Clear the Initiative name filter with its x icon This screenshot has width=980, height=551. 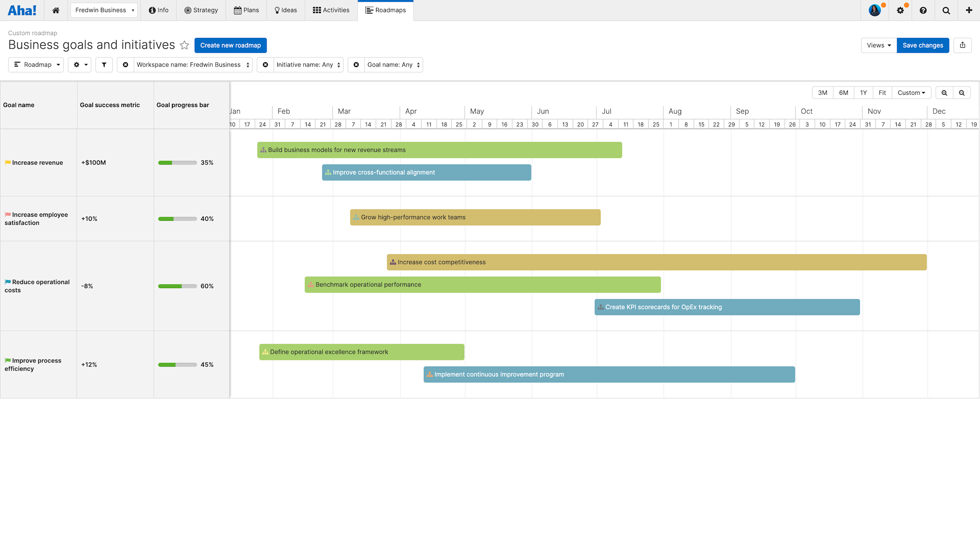(x=265, y=64)
